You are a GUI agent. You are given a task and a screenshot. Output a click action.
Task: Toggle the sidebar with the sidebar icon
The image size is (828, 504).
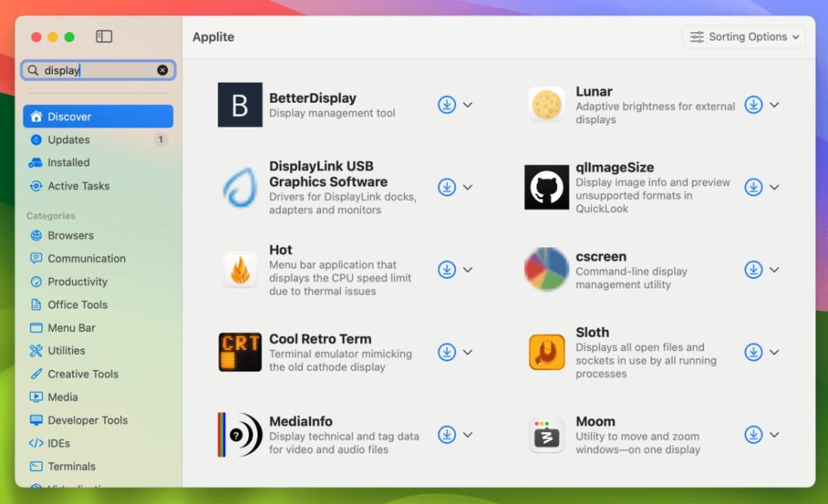click(x=104, y=36)
